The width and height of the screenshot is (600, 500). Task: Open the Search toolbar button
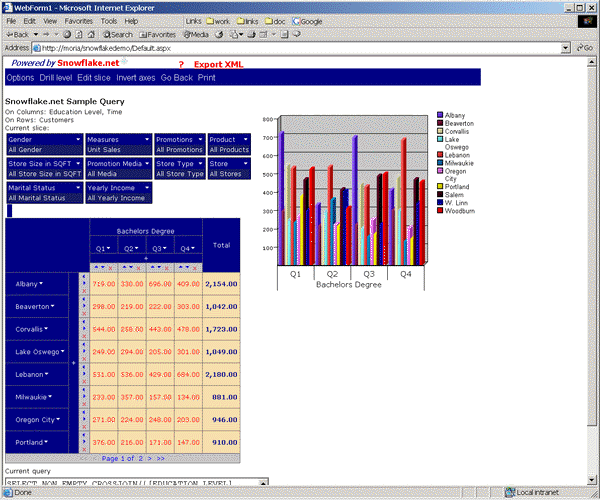118,34
